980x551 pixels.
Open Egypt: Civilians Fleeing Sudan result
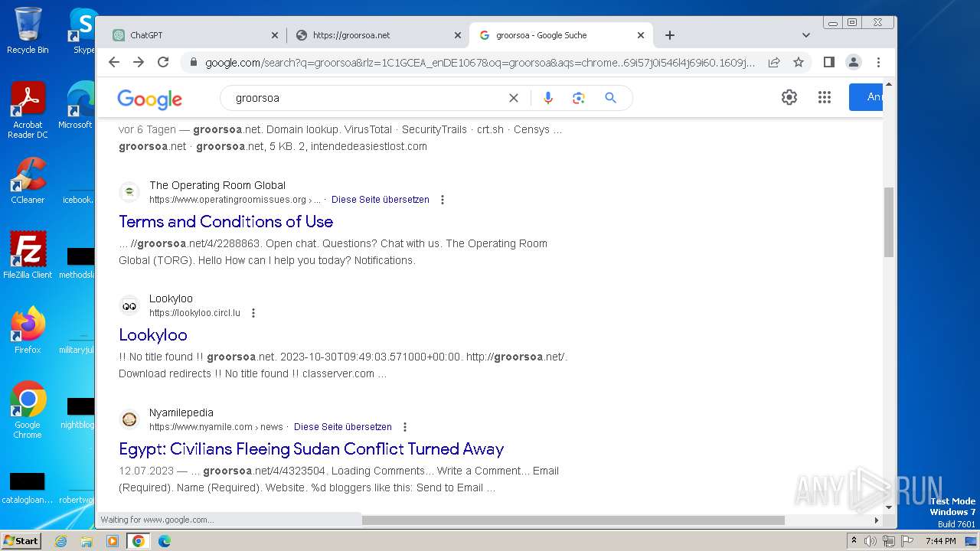point(312,448)
